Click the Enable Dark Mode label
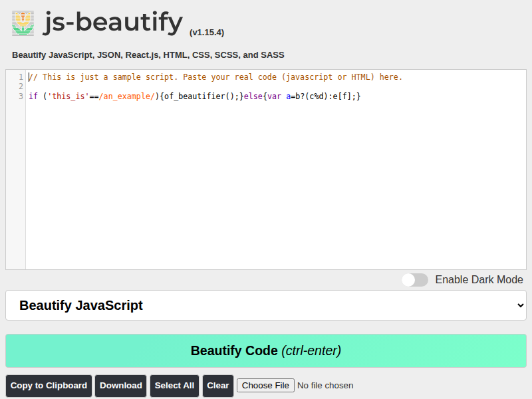The width and height of the screenshot is (532, 399). coord(479,280)
